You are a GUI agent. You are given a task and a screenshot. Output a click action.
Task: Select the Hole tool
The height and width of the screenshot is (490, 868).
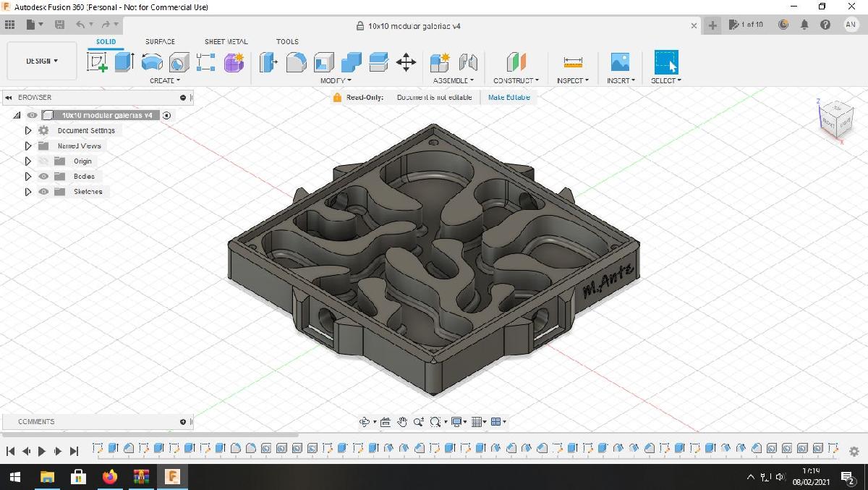[179, 62]
